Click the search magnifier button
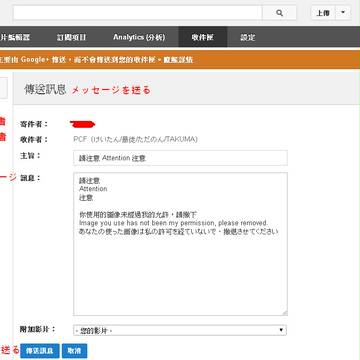This screenshot has width=360, height=360. pyautogui.click(x=279, y=13)
